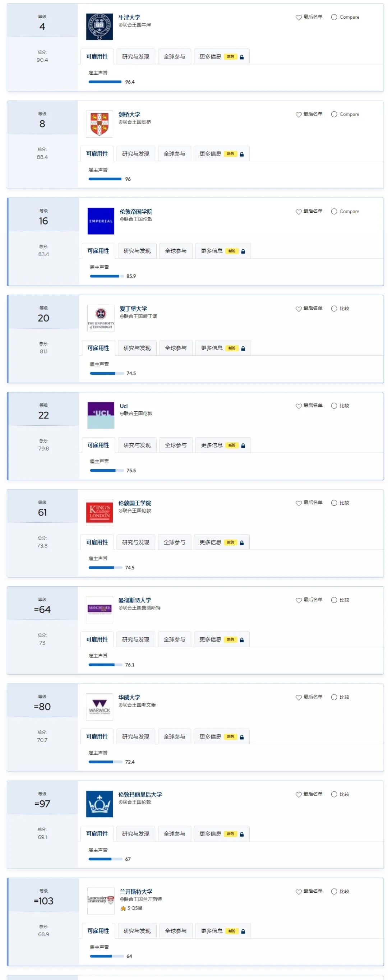The height and width of the screenshot is (980, 388).
Task: Click the lock icon on 爱丁堡大学 更多信息 tab
Action: (243, 348)
